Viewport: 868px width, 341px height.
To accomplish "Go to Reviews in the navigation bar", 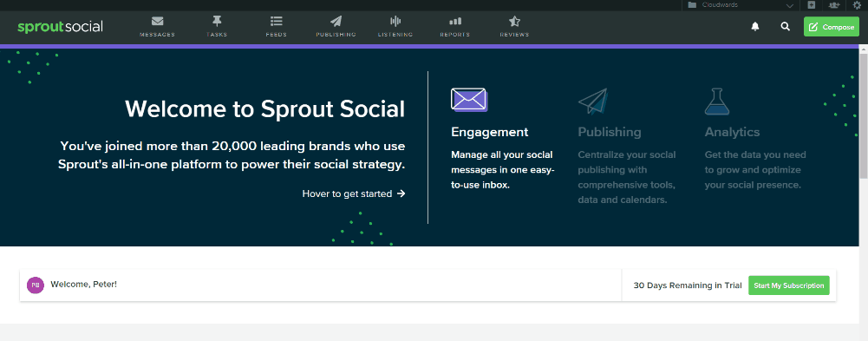I will [x=514, y=27].
